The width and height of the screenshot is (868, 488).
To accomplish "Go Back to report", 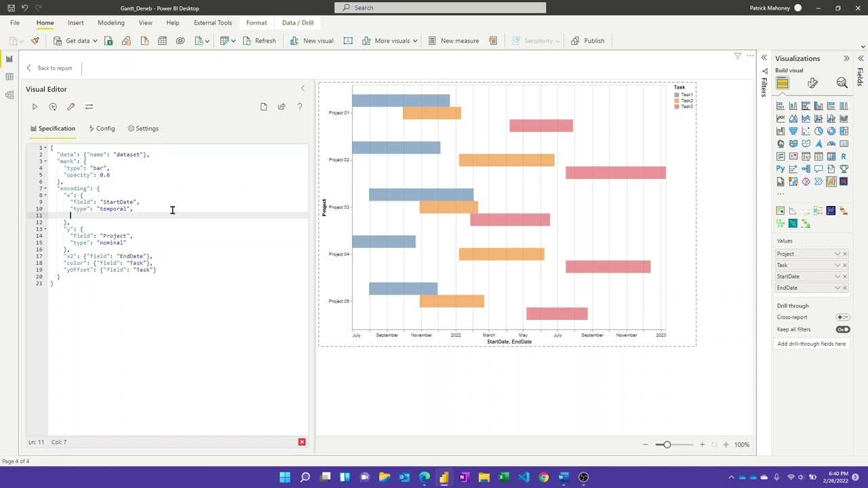I will point(49,68).
